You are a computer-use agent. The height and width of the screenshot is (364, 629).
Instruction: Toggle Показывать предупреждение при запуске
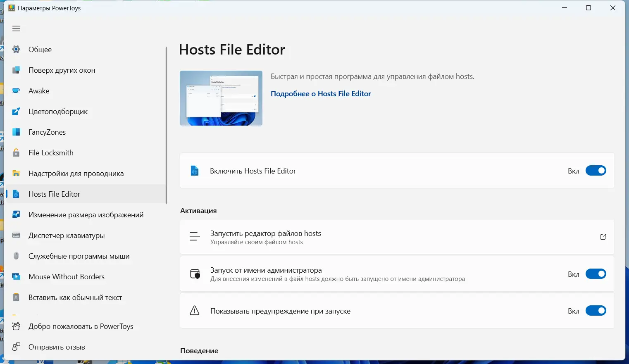tap(596, 311)
